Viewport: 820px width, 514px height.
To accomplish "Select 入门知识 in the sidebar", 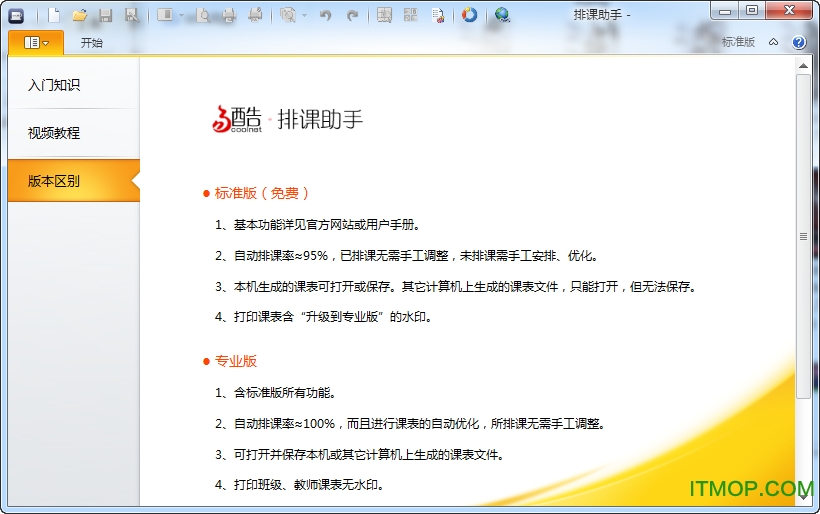I will [x=74, y=85].
